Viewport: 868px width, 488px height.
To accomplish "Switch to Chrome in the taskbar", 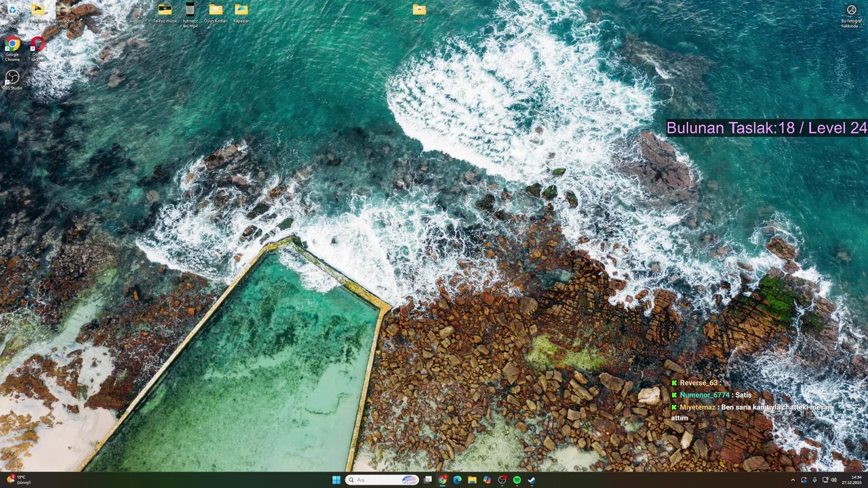I will pyautogui.click(x=443, y=480).
